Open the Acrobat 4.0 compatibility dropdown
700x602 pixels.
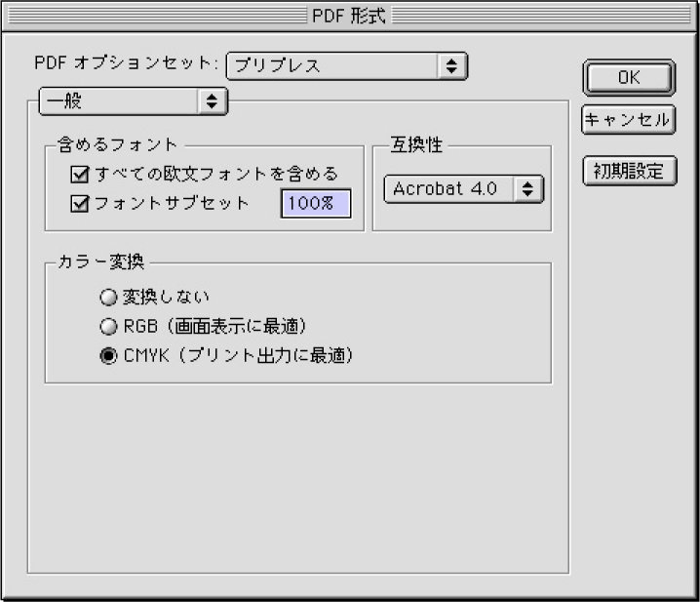click(x=464, y=189)
